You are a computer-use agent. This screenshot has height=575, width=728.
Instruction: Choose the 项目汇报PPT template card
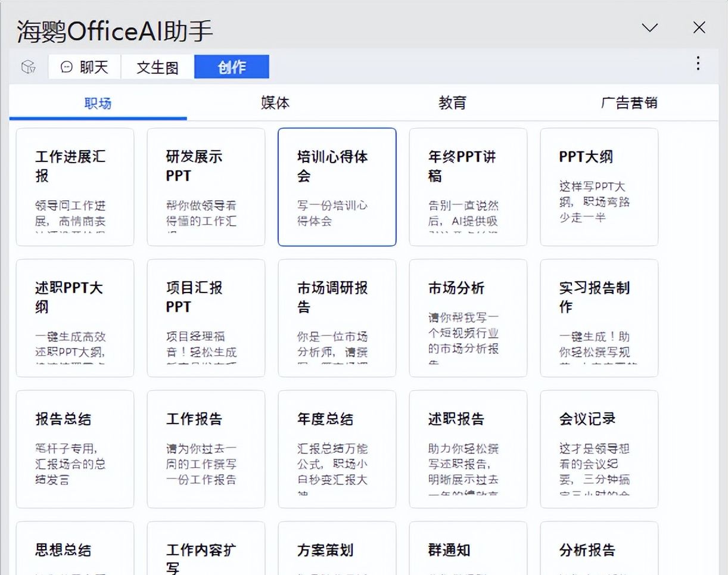(x=206, y=318)
